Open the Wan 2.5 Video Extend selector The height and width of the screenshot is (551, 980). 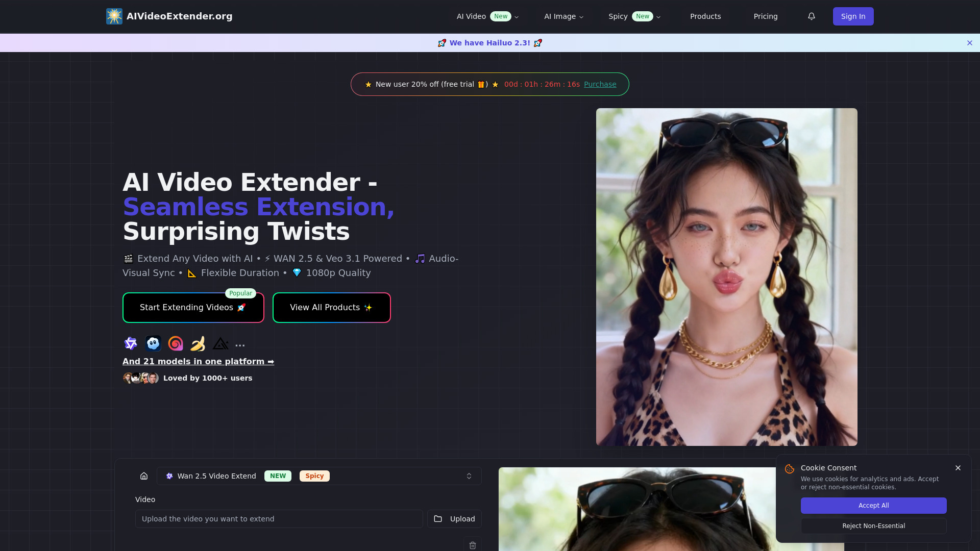(319, 476)
